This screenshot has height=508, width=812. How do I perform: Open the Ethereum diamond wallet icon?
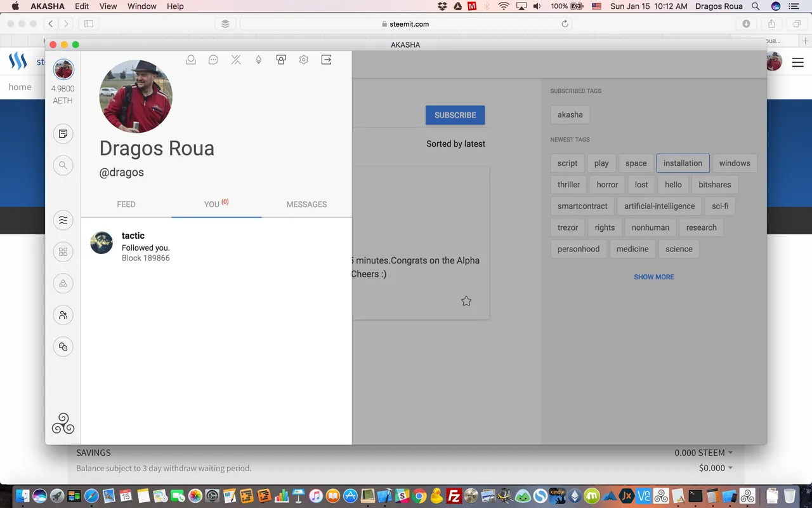(x=258, y=60)
